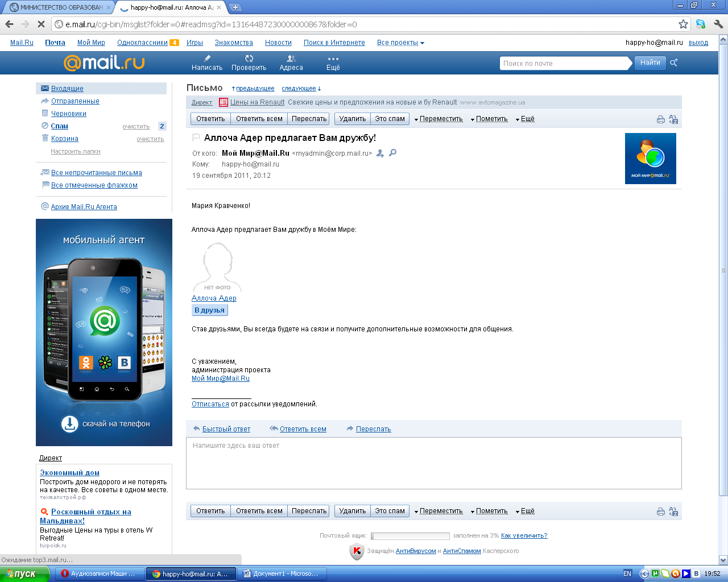This screenshot has width=728, height=582.
Task: Switch to the МИНИСТЕРСТВО ОБРАЗОВАН browser tab
Action: pos(60,7)
